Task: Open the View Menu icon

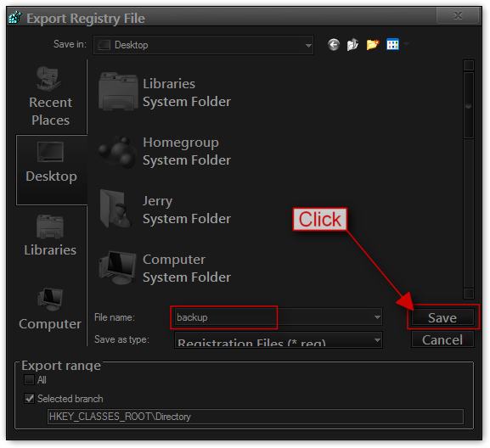Action: [x=392, y=44]
